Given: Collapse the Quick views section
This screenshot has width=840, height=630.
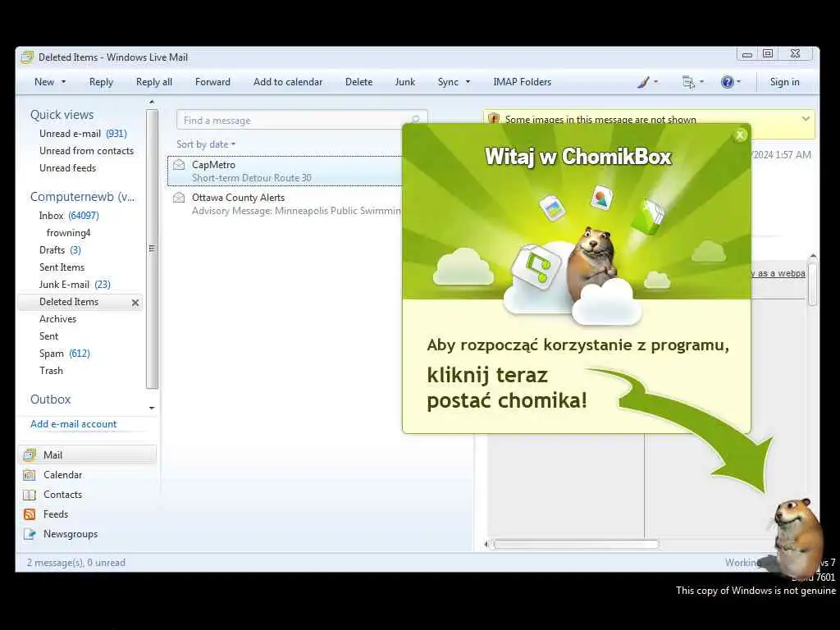Looking at the screenshot, I should (x=62, y=115).
